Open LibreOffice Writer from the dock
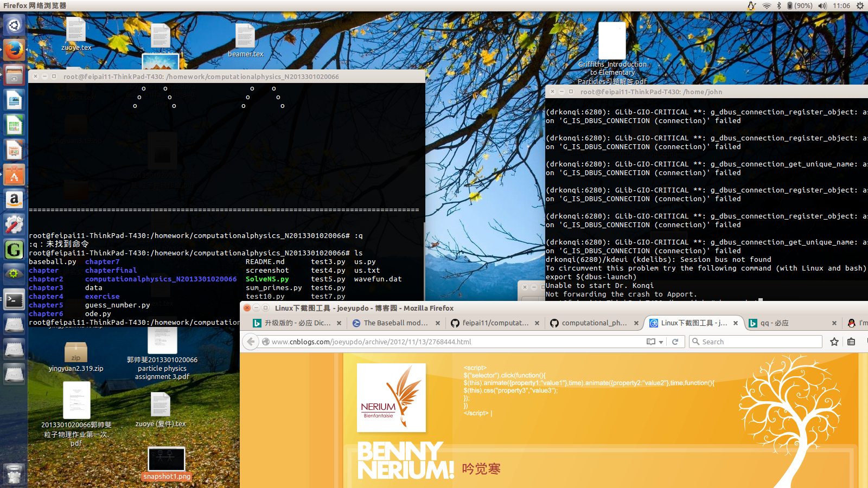Image resolution: width=868 pixels, height=488 pixels. pos(14,100)
